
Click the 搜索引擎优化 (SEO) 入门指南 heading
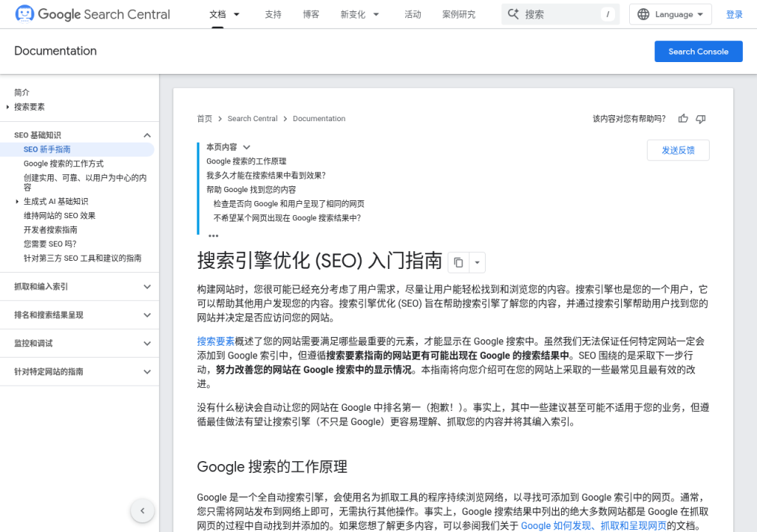click(319, 261)
